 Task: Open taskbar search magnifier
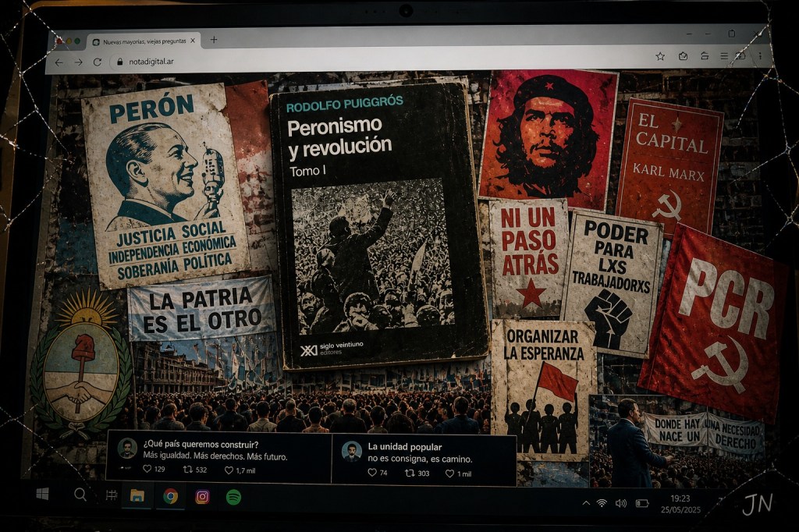pyautogui.click(x=80, y=495)
